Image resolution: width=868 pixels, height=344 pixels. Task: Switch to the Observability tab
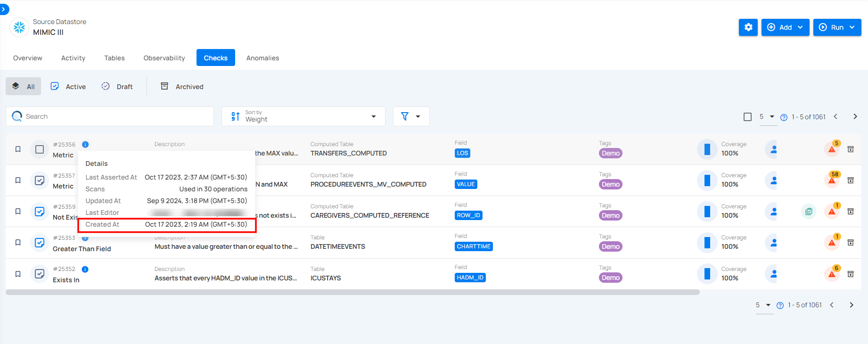pos(164,58)
